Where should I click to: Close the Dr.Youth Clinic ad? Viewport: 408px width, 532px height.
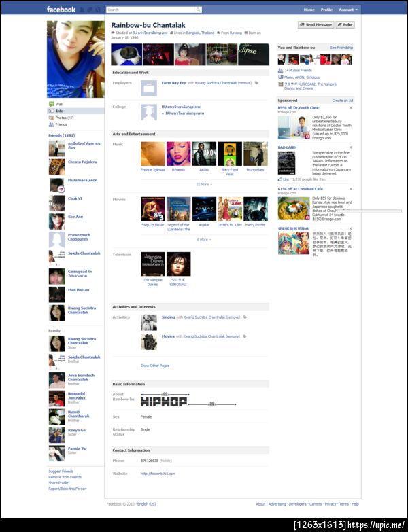point(351,107)
